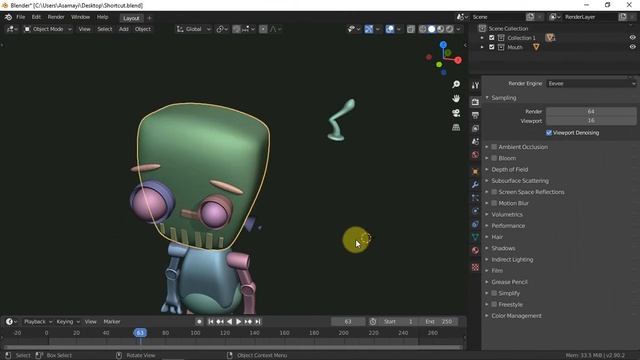Open the Particles properties tab
The image size is (640, 360).
pyautogui.click(x=475, y=198)
